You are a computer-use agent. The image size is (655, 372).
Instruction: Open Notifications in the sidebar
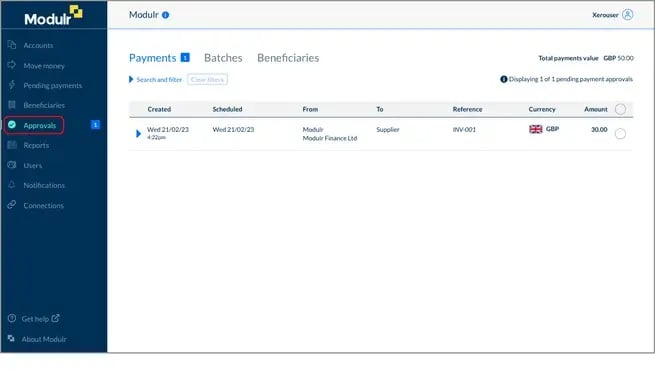click(44, 185)
